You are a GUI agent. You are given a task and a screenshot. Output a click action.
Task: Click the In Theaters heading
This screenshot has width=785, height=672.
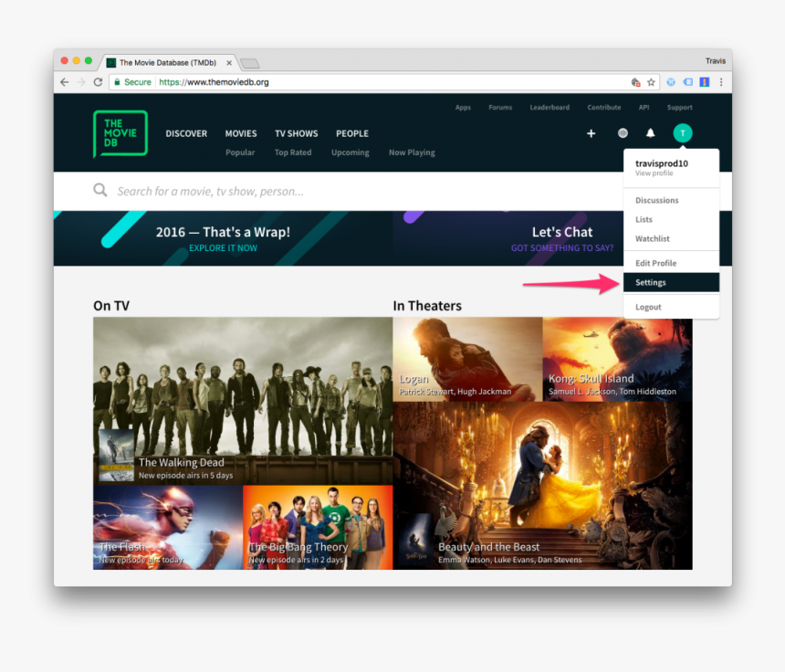[x=427, y=306]
